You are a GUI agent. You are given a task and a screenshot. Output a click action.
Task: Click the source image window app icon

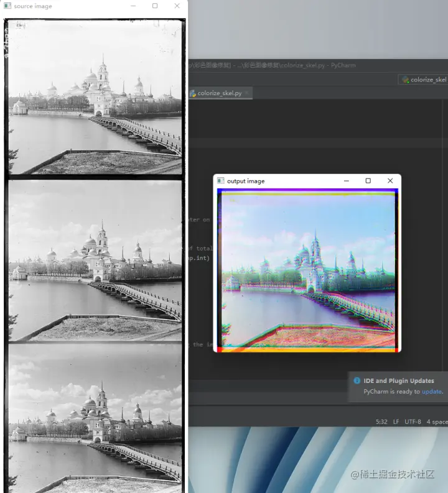(7, 6)
